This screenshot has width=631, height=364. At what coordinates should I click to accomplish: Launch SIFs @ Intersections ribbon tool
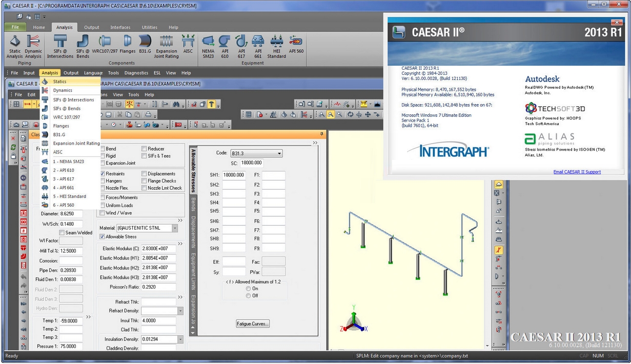click(x=60, y=46)
